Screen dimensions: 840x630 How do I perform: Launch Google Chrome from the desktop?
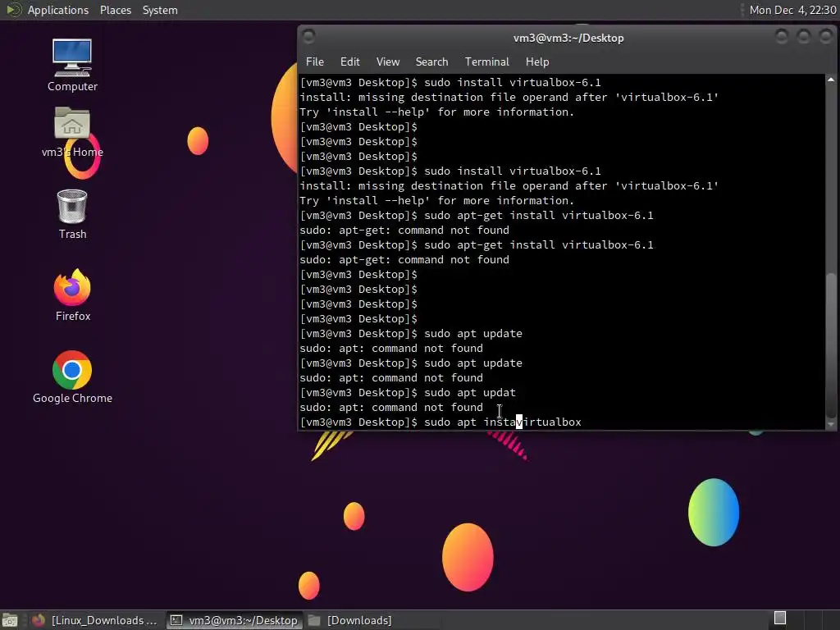[x=72, y=377]
